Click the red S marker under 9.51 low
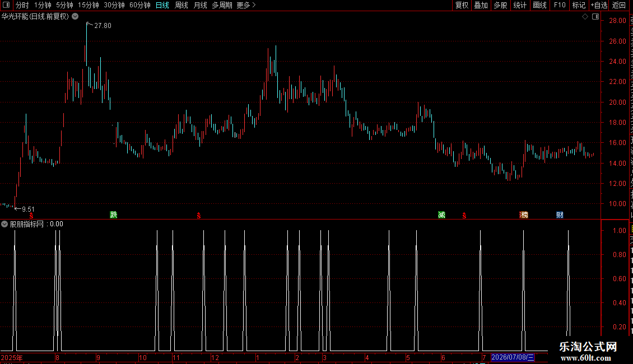Screen dimensions: 633x364 [x=31, y=216]
